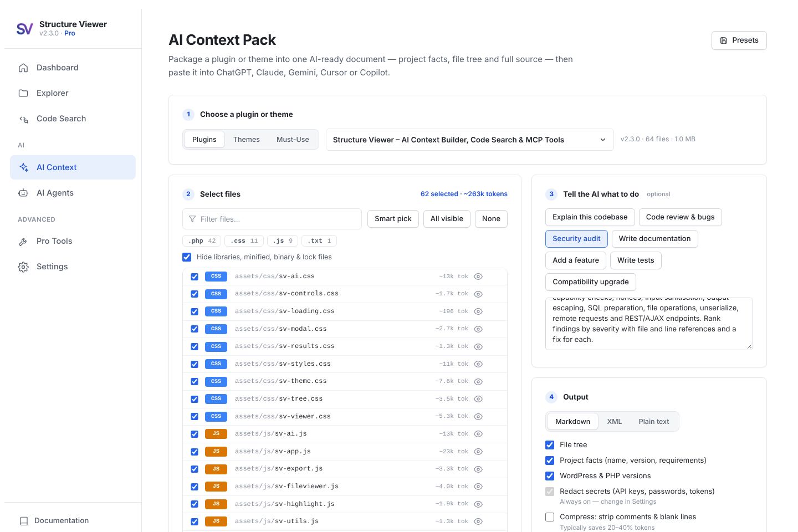Open Dashboard via its home icon
Image resolution: width=798 pixels, height=532 pixels.
point(23,68)
